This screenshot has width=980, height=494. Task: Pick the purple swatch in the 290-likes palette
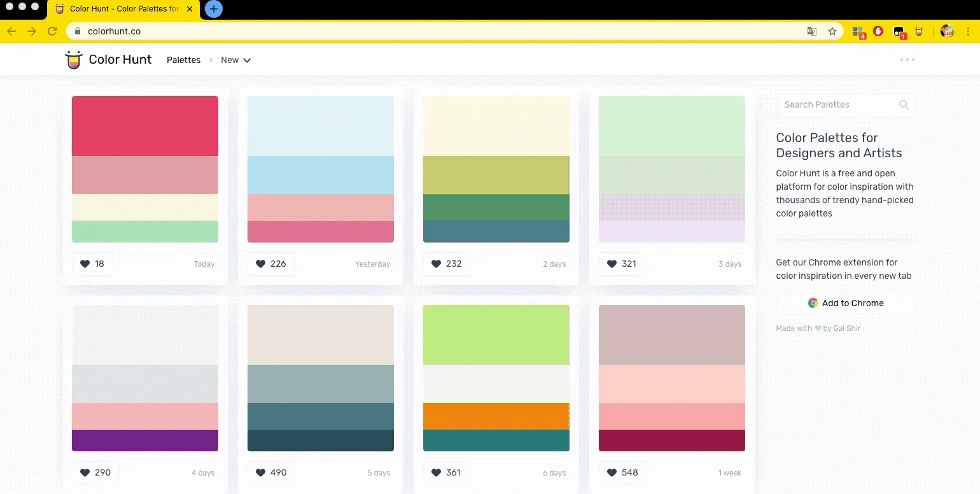pos(144,441)
